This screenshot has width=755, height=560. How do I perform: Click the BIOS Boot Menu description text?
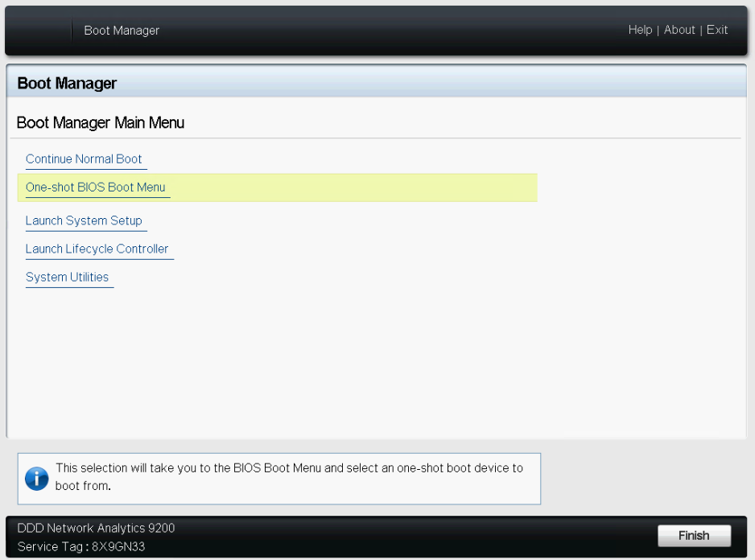289,476
